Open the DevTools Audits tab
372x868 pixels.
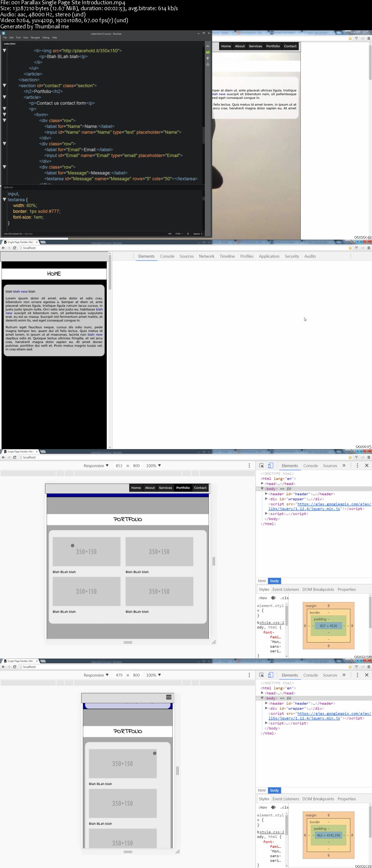pos(310,256)
